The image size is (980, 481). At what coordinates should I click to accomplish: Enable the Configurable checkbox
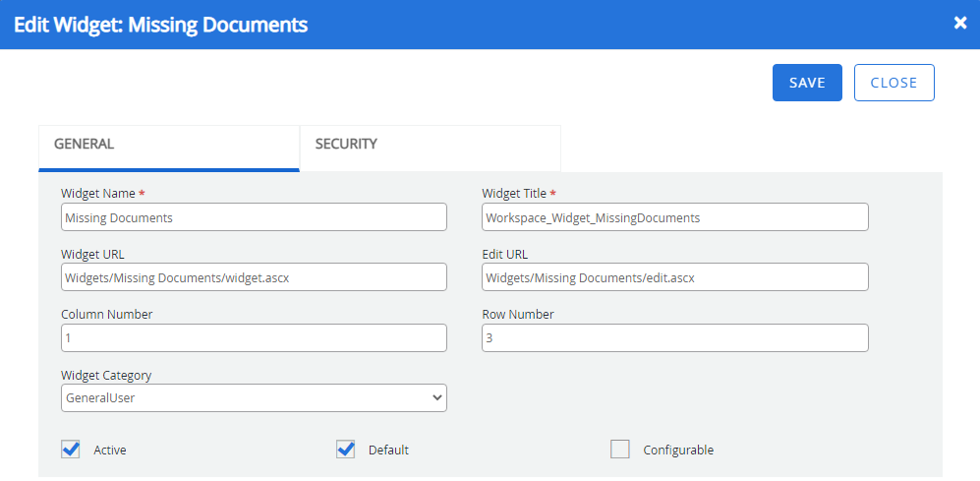pos(619,450)
